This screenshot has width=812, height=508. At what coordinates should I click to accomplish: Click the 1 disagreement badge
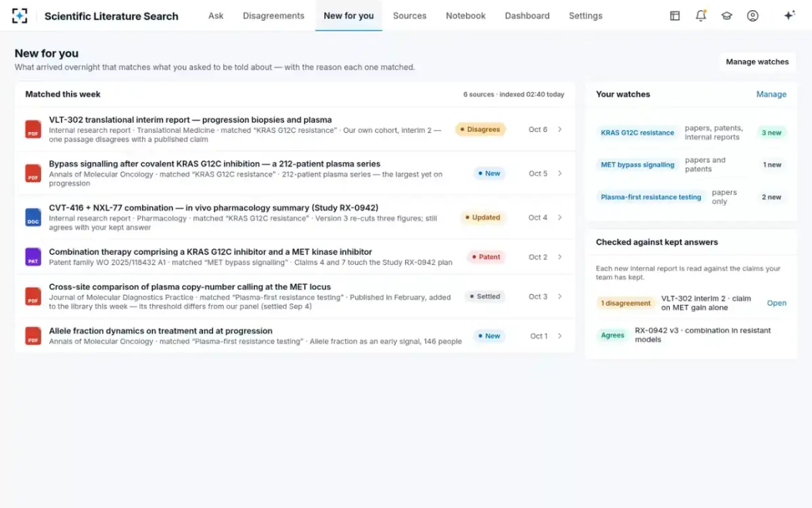click(626, 303)
